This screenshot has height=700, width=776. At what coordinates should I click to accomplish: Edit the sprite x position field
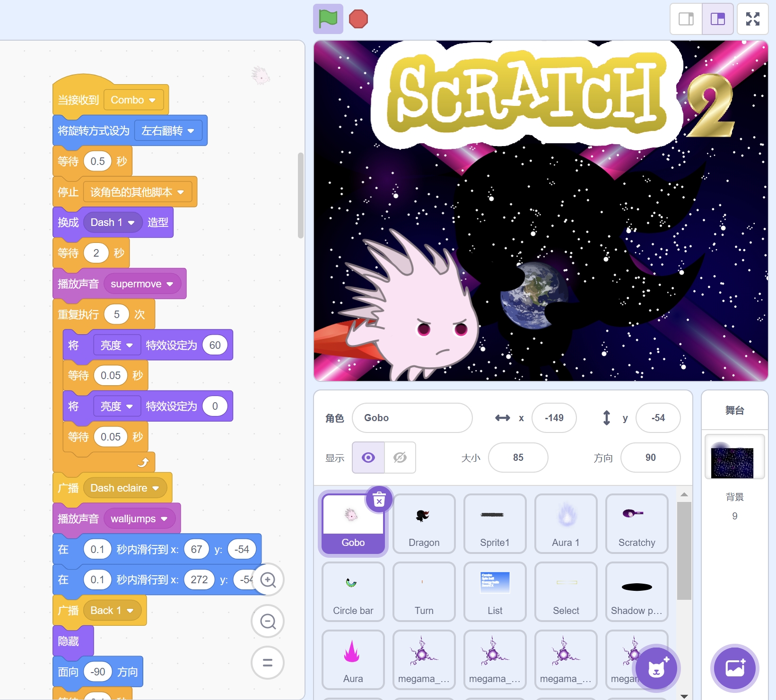coord(554,418)
